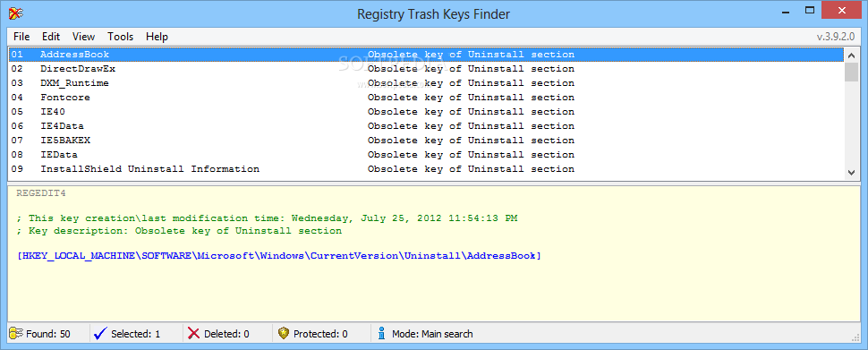Click the Selected: 1 status text
Viewport: 868px width, 350px height.
coord(136,334)
